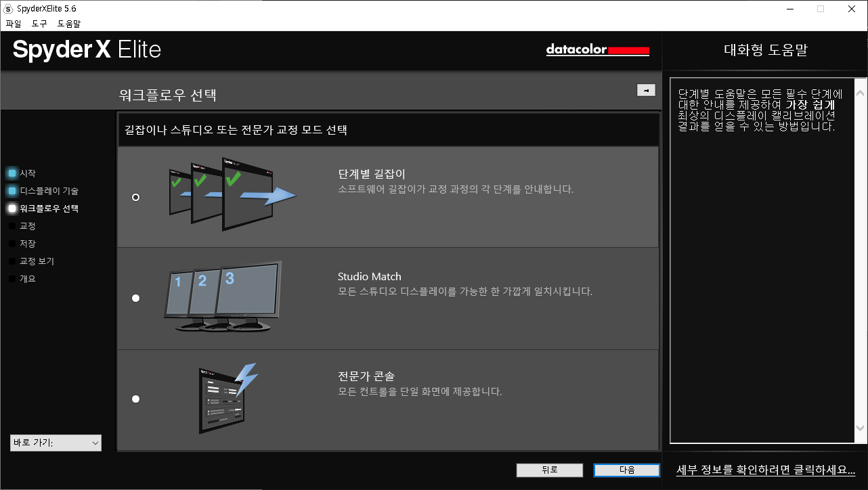This screenshot has width=868, height=490.
Task: Click the small arrow button beside 워크플로우 선택
Action: pyautogui.click(x=646, y=90)
